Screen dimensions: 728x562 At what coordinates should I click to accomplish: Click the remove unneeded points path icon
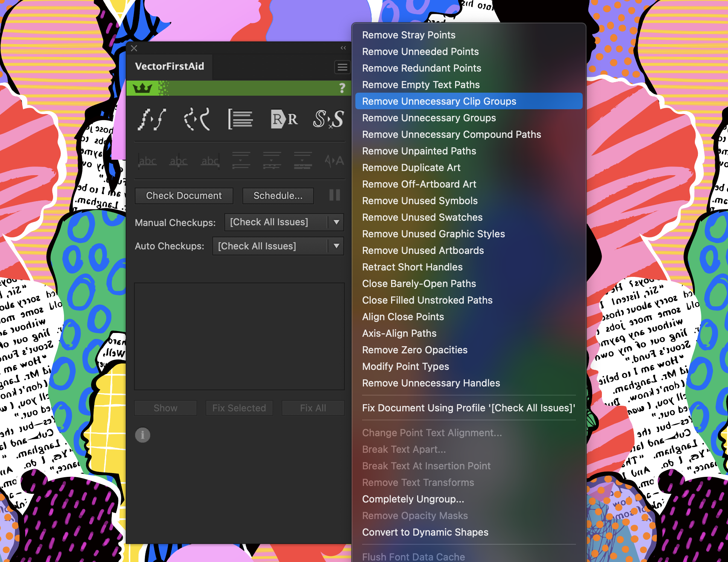[x=152, y=119]
